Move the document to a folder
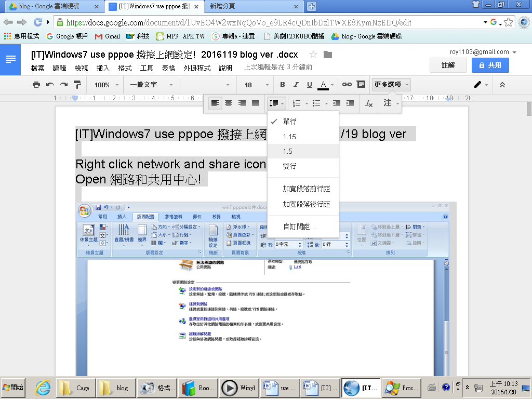The image size is (532, 399). point(328,54)
